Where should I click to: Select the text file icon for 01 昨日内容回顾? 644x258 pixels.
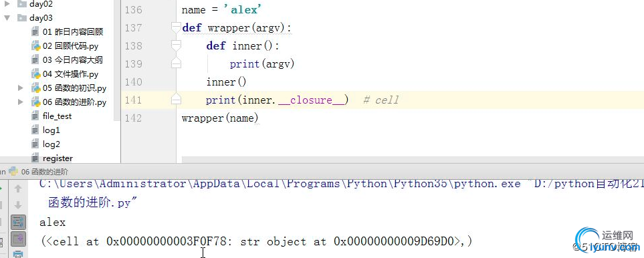[35, 32]
